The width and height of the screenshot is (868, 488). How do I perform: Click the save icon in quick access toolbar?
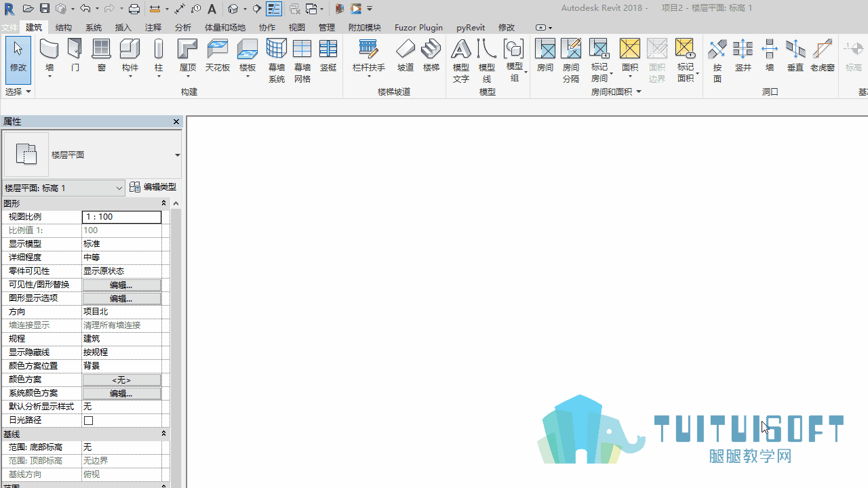point(44,9)
